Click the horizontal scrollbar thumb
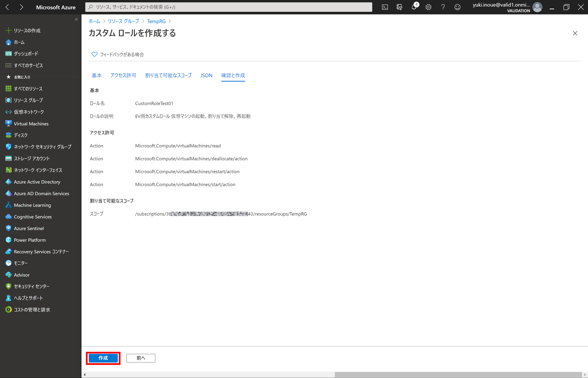This screenshot has width=588, height=378. pos(458,375)
